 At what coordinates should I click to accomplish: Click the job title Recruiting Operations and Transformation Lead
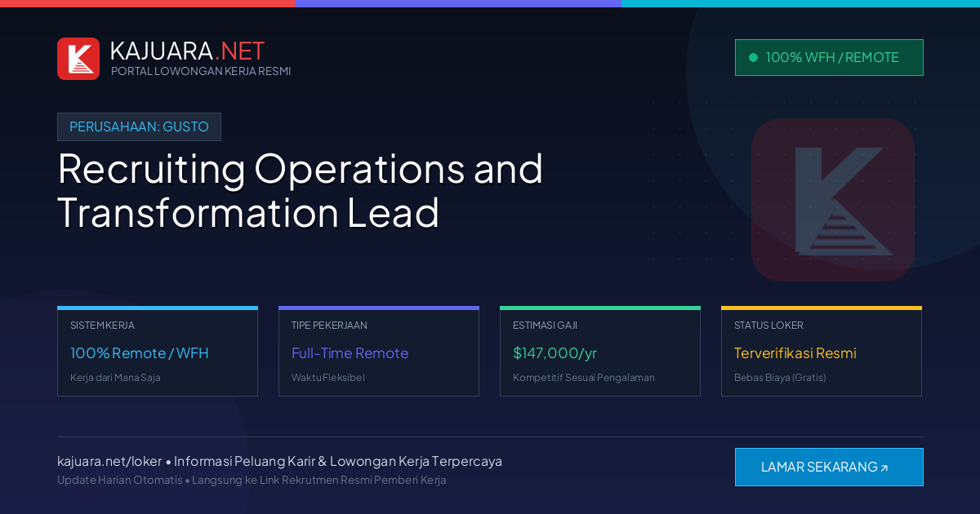300,190
